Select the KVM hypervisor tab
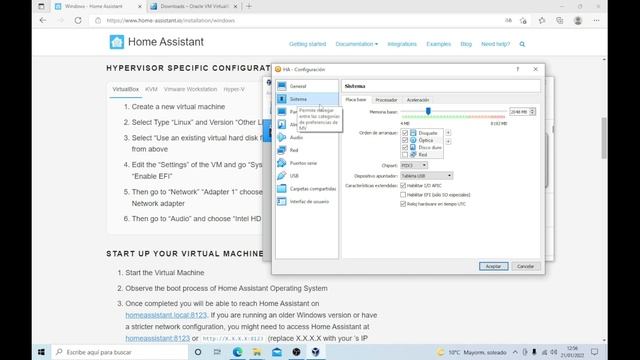This screenshot has width=640, height=360. (x=151, y=89)
